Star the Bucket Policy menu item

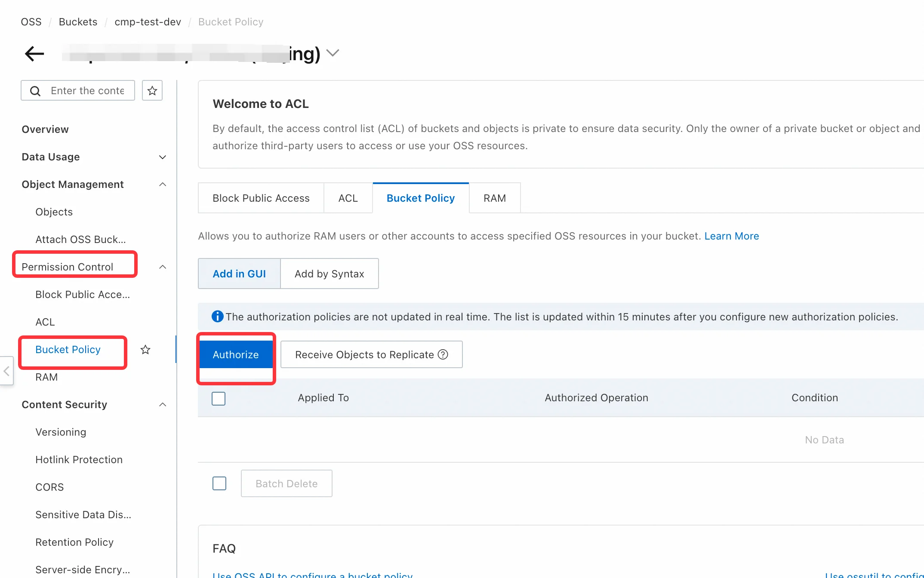[x=145, y=350]
